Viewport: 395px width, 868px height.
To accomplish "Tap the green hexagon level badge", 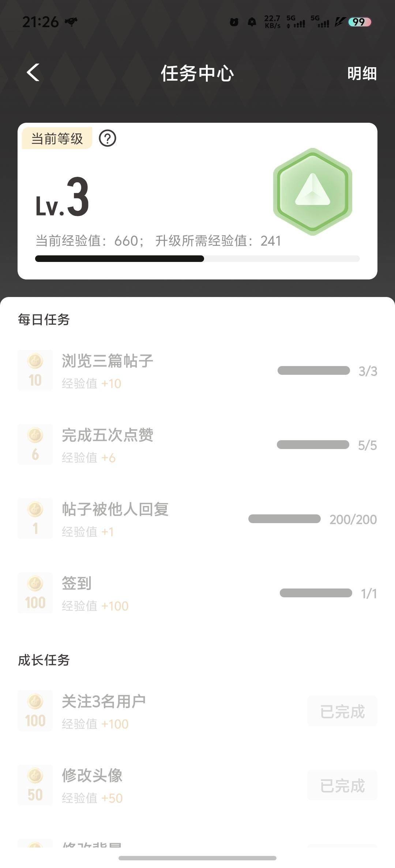I will point(313,192).
